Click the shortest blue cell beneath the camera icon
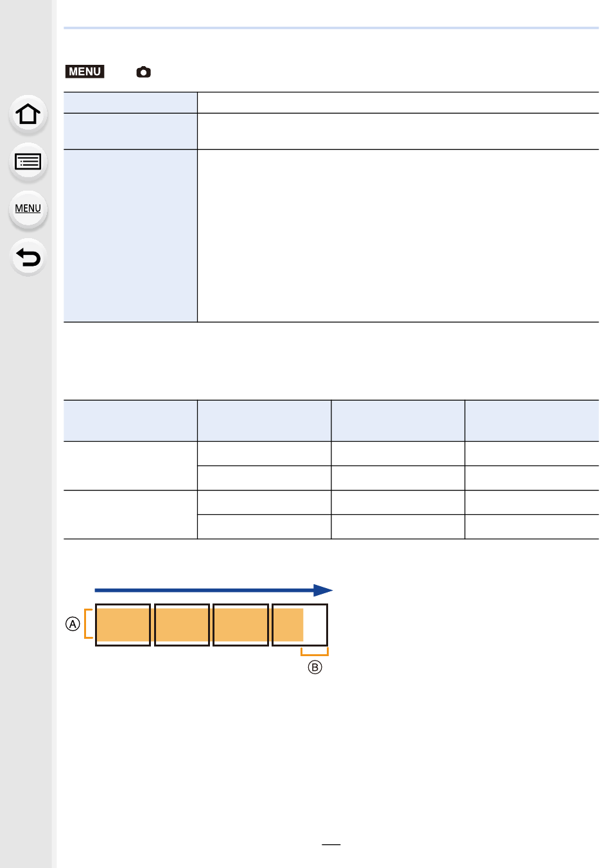 pyautogui.click(x=130, y=103)
